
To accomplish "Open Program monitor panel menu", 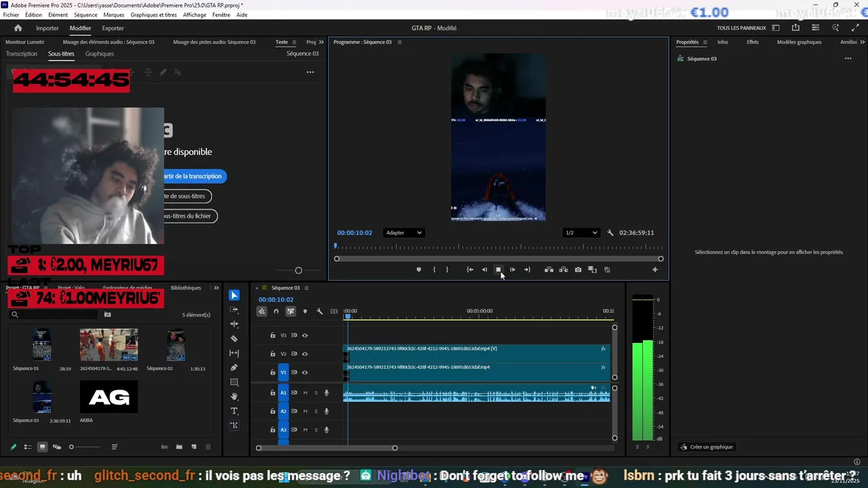I will tap(399, 42).
